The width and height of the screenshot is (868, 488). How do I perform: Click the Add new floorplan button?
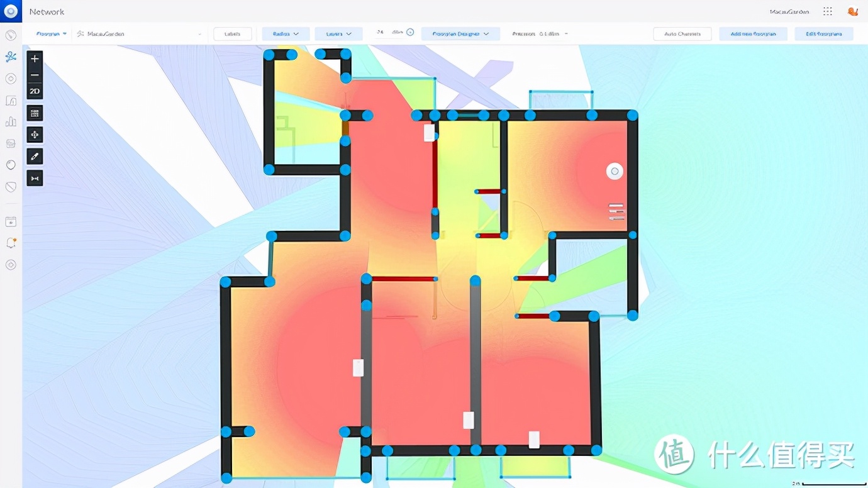pyautogui.click(x=754, y=34)
